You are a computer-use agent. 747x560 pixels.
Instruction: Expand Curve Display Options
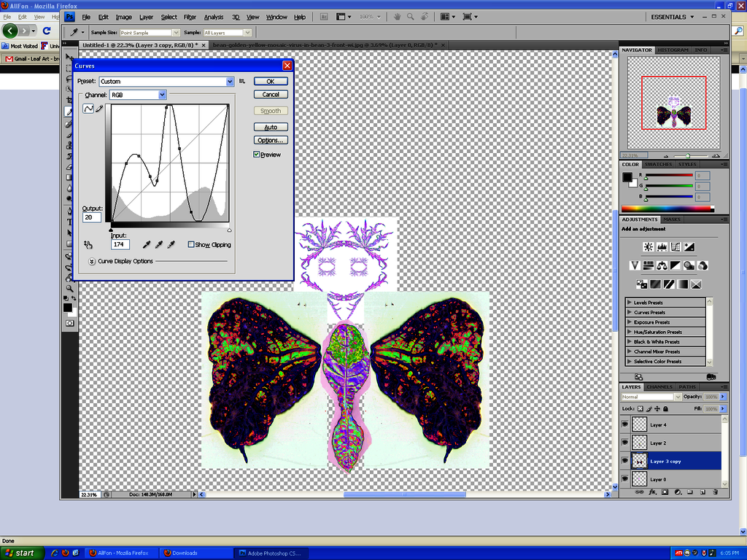coord(92,262)
